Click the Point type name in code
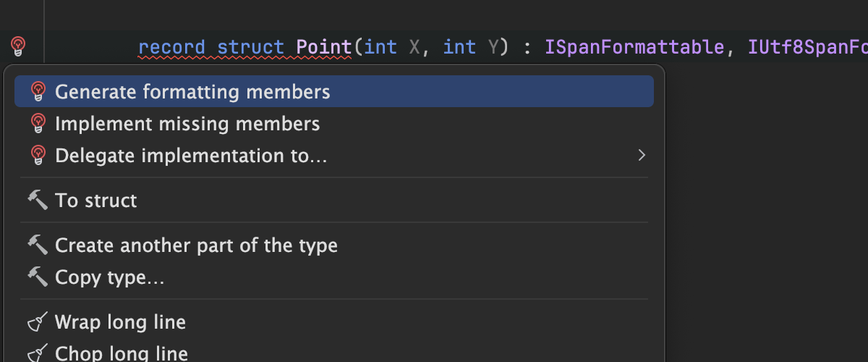The height and width of the screenshot is (362, 868). coord(323,47)
